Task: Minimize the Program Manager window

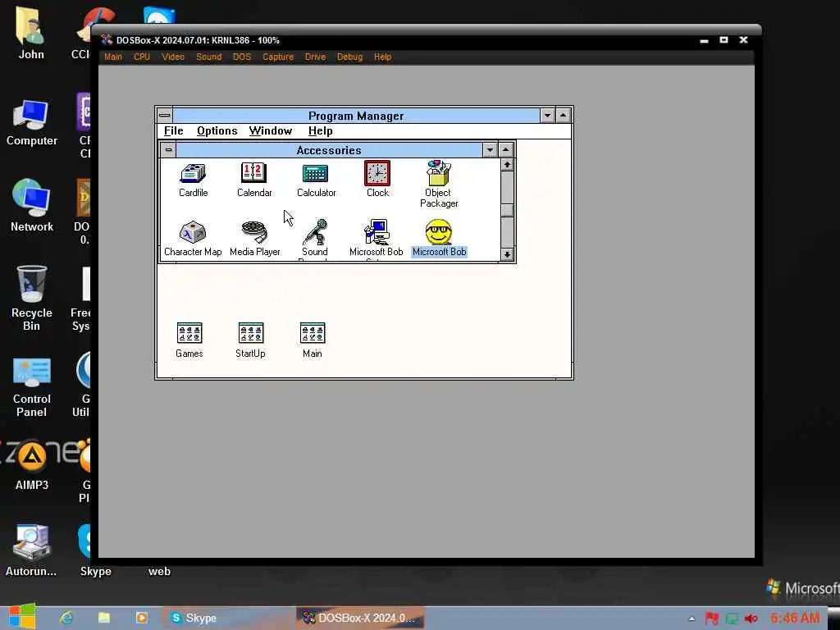Action: [x=547, y=115]
